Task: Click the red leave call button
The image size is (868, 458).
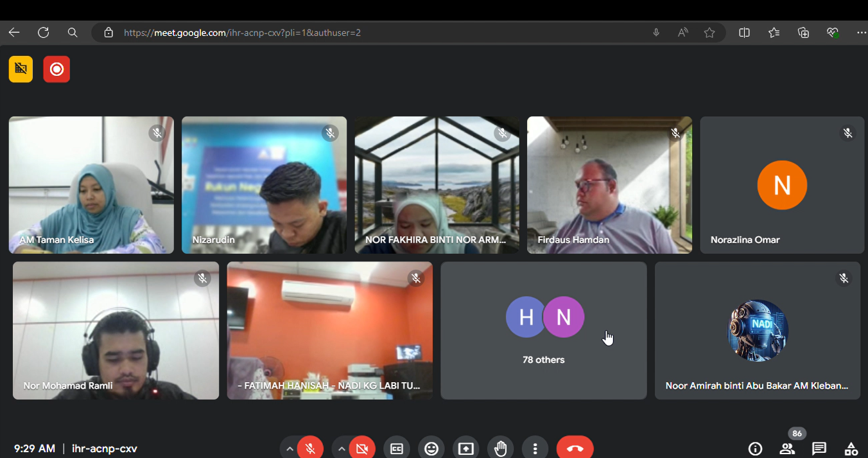Action: tap(575, 448)
